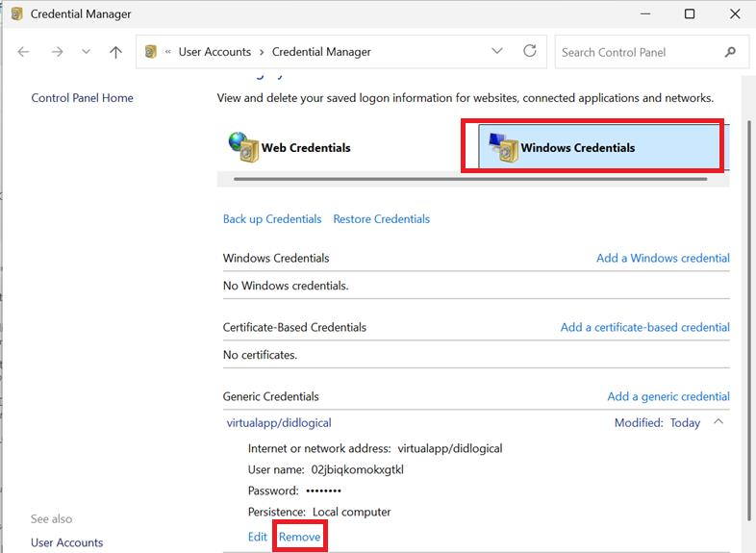
Task: Click the address bar Credential Manager icon
Action: 150,52
